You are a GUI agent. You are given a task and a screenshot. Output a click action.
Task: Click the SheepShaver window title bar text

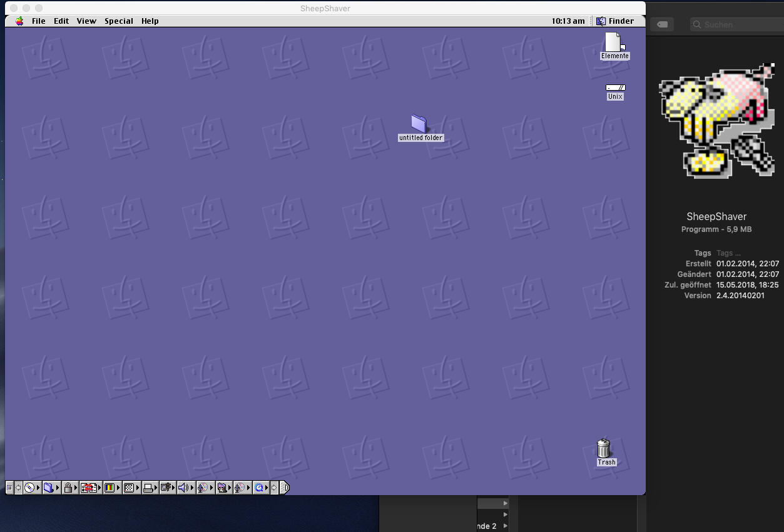[325, 8]
